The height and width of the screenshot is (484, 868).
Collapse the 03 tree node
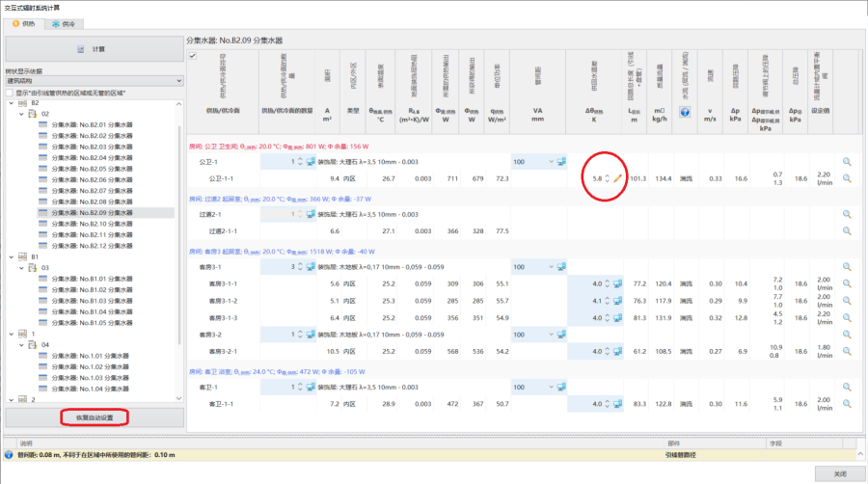(21, 268)
